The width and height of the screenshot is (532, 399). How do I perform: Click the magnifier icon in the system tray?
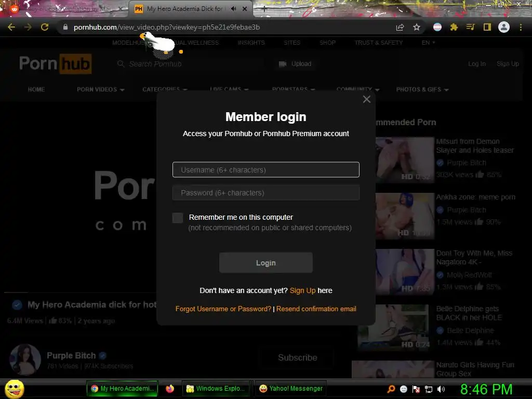coord(391,389)
